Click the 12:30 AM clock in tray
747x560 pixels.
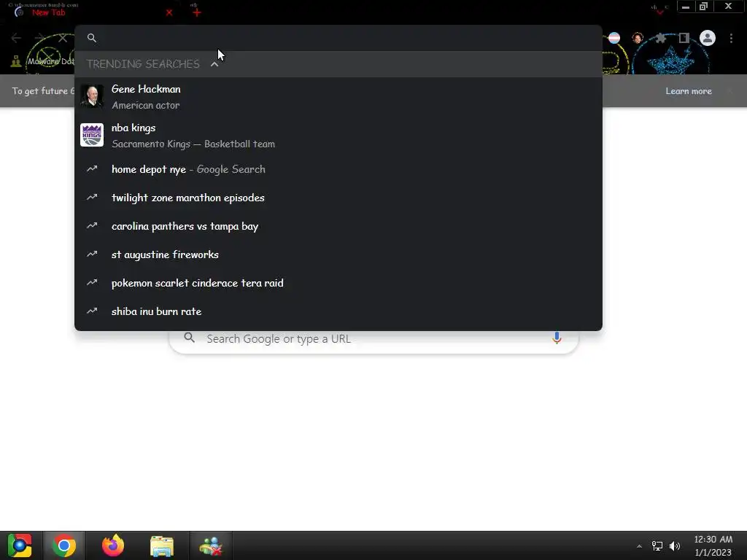pos(713,540)
